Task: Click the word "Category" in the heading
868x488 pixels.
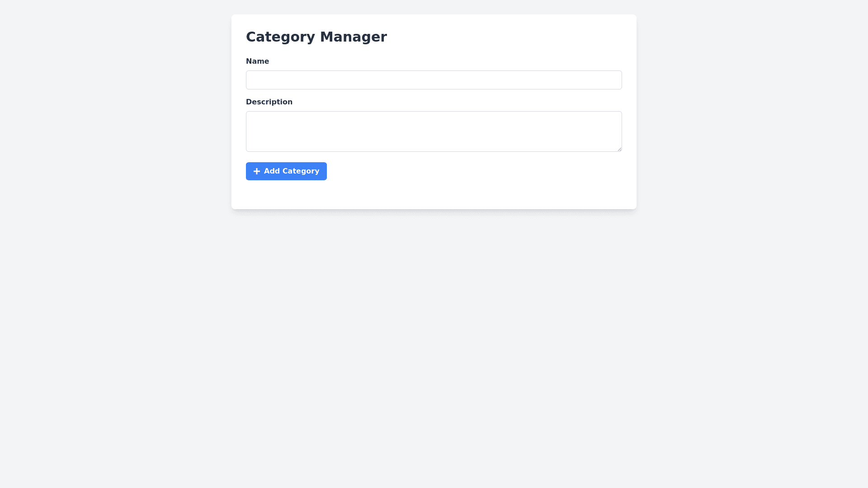Action: 280,37
